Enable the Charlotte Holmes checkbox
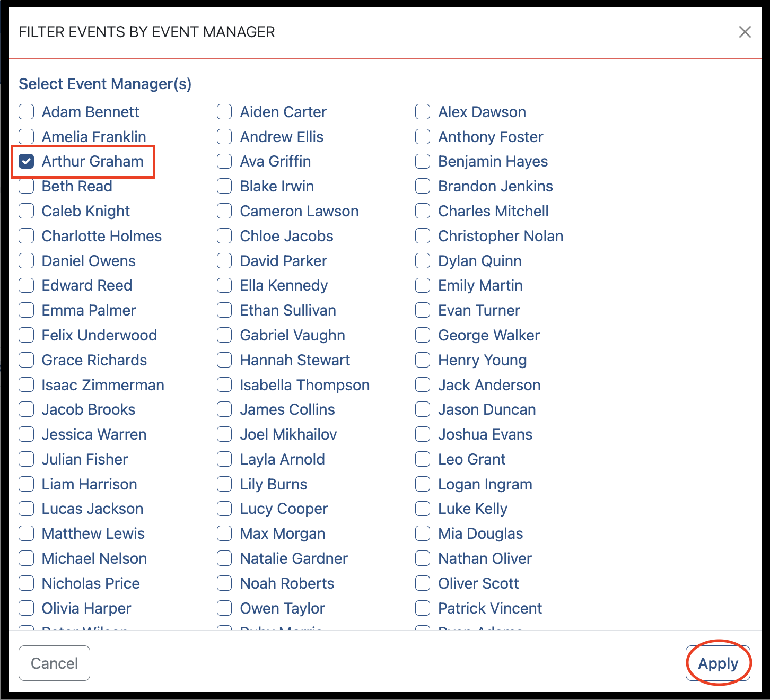The width and height of the screenshot is (770, 700). pos(27,236)
